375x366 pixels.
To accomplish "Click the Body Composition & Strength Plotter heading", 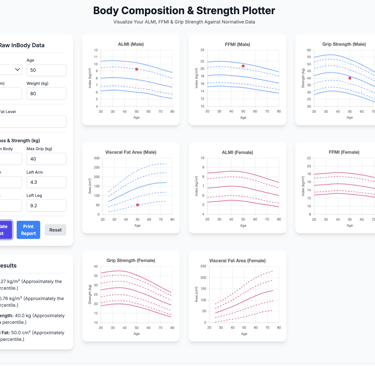I will (x=184, y=11).
